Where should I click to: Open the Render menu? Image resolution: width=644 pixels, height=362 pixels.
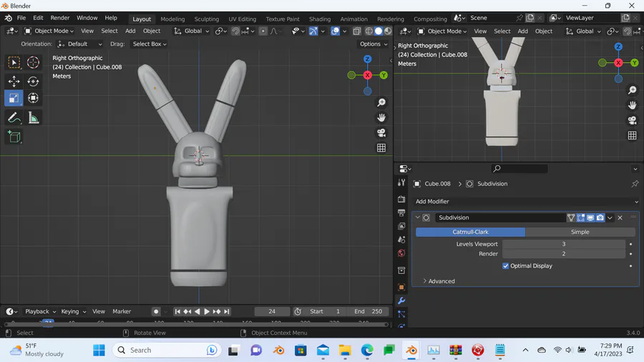click(x=60, y=18)
